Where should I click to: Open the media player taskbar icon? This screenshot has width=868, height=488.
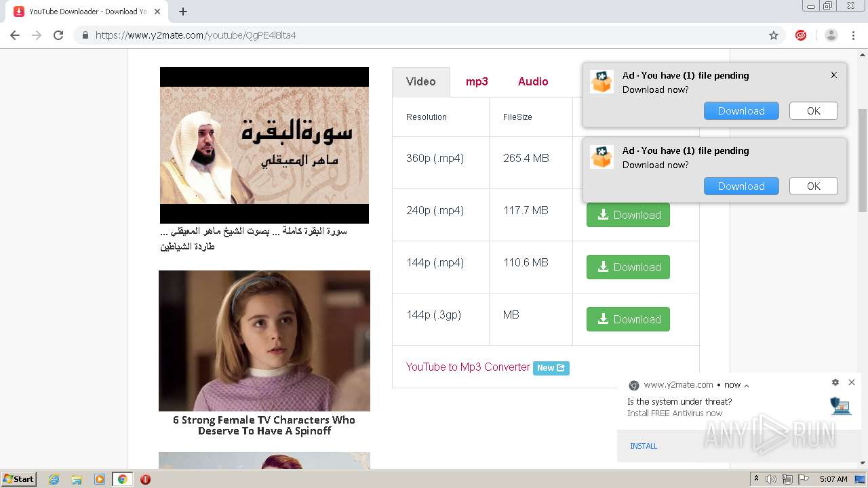click(x=100, y=479)
